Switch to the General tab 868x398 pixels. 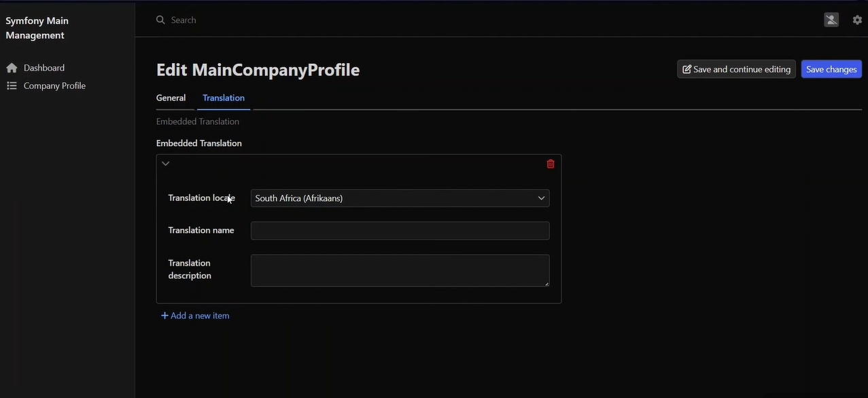171,98
